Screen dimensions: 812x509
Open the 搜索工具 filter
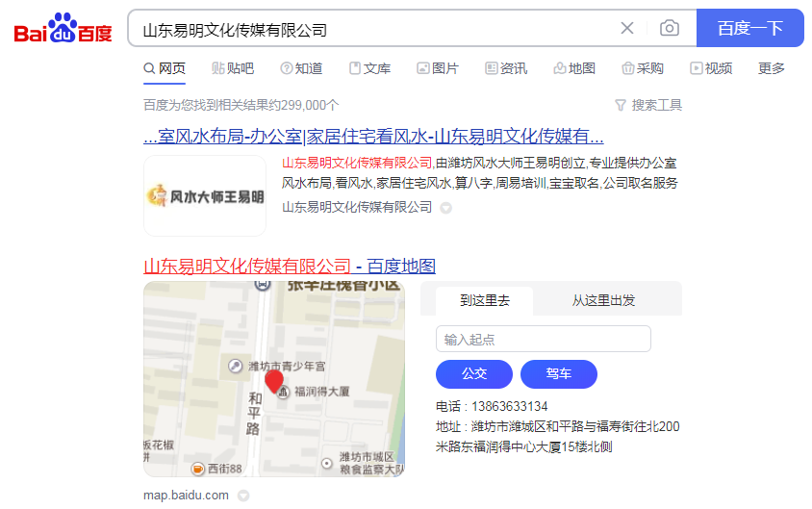coord(648,105)
